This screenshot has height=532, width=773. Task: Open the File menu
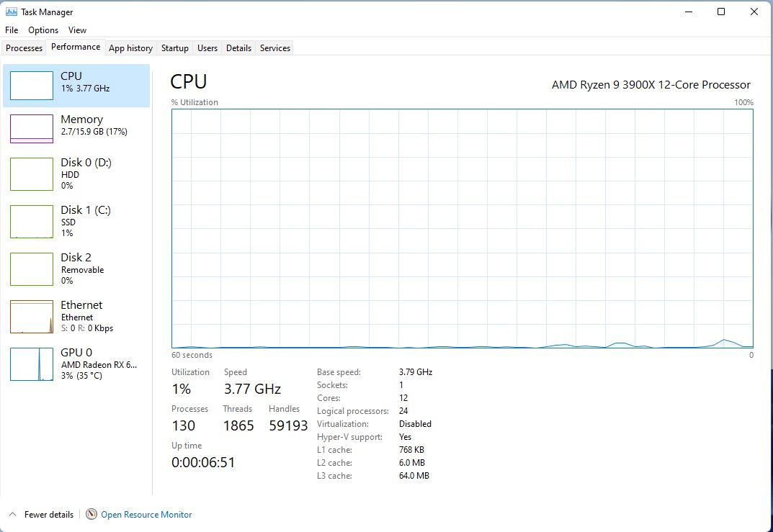(12, 30)
